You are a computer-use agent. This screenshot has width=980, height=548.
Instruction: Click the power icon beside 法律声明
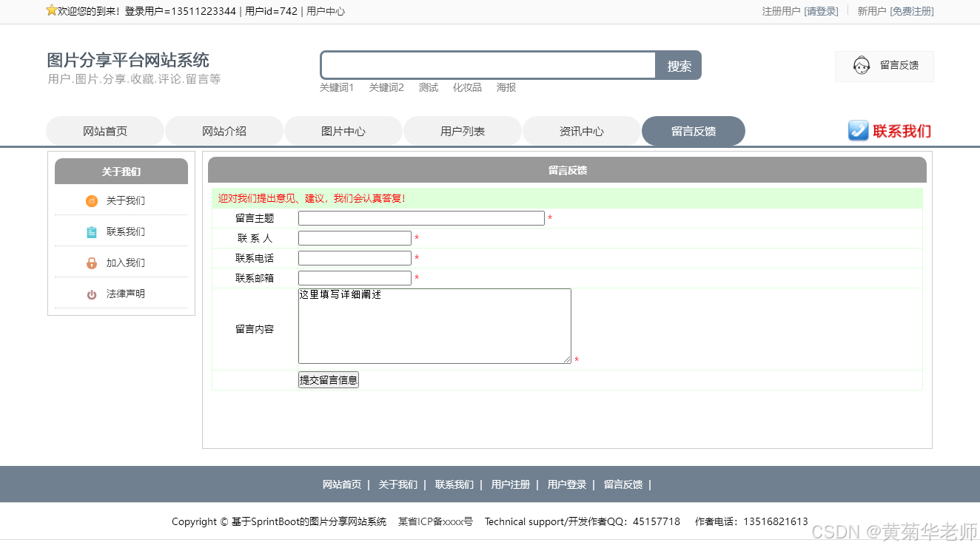[91, 293]
